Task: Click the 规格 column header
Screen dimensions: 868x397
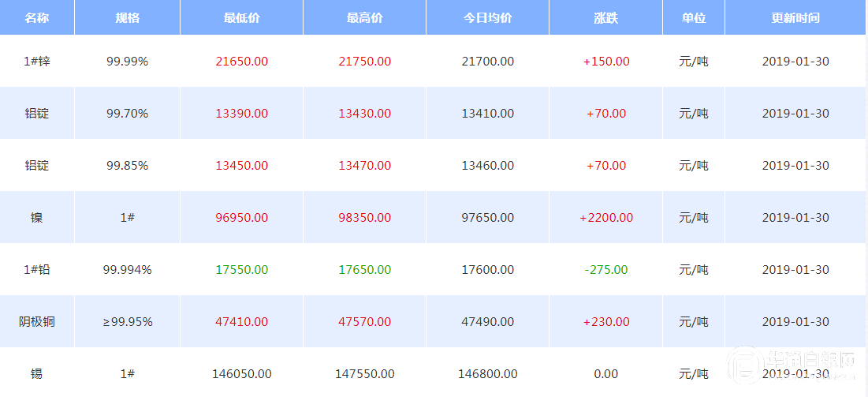Action: (127, 17)
